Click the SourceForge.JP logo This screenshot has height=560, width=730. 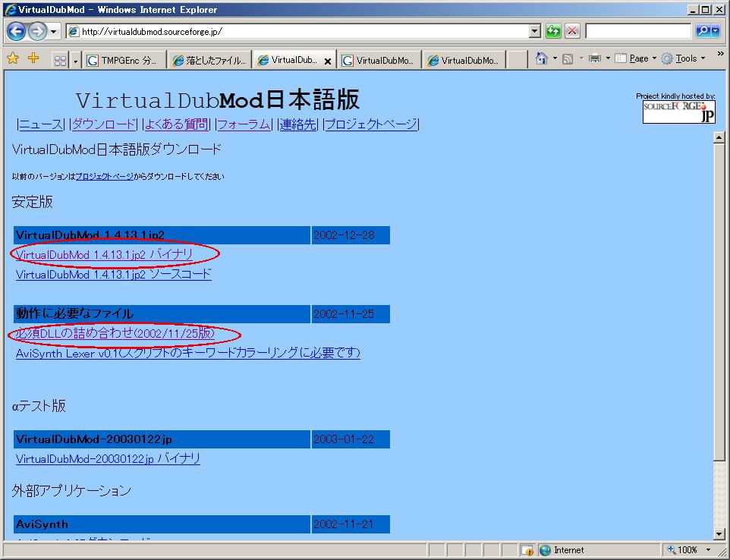point(678,112)
